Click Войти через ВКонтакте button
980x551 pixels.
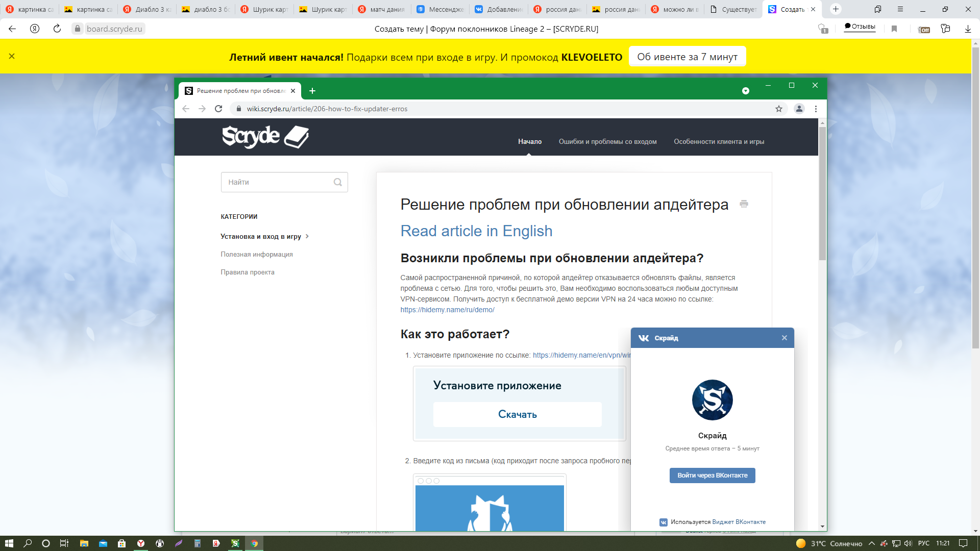712,475
